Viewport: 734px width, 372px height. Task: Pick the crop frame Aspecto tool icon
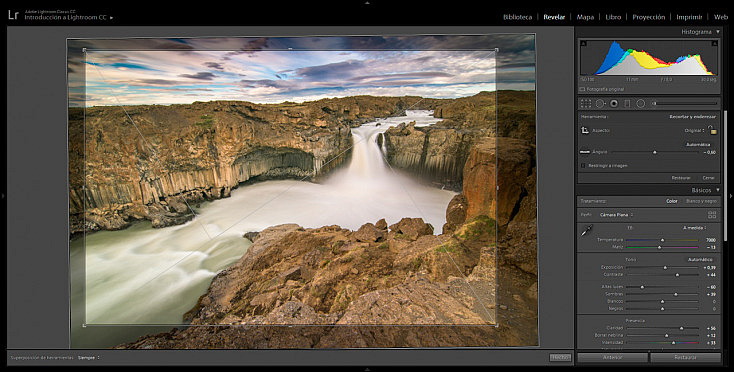coord(585,131)
